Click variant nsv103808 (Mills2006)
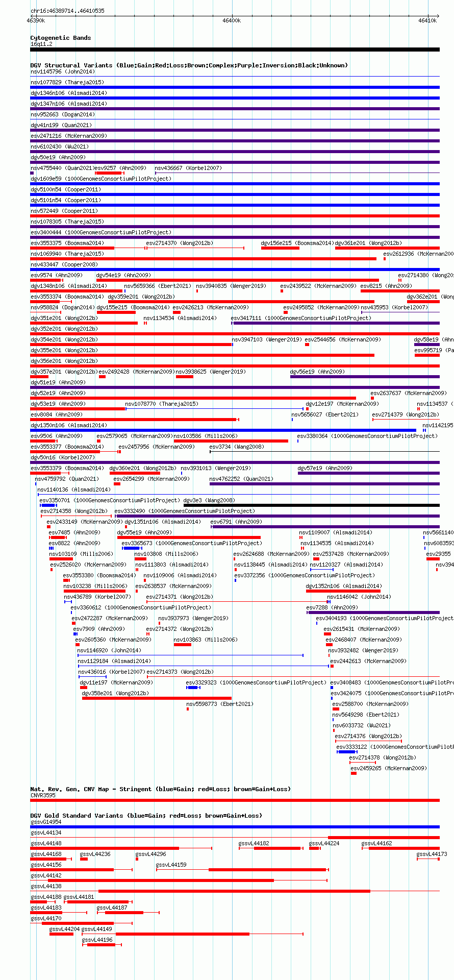 click(166, 554)
